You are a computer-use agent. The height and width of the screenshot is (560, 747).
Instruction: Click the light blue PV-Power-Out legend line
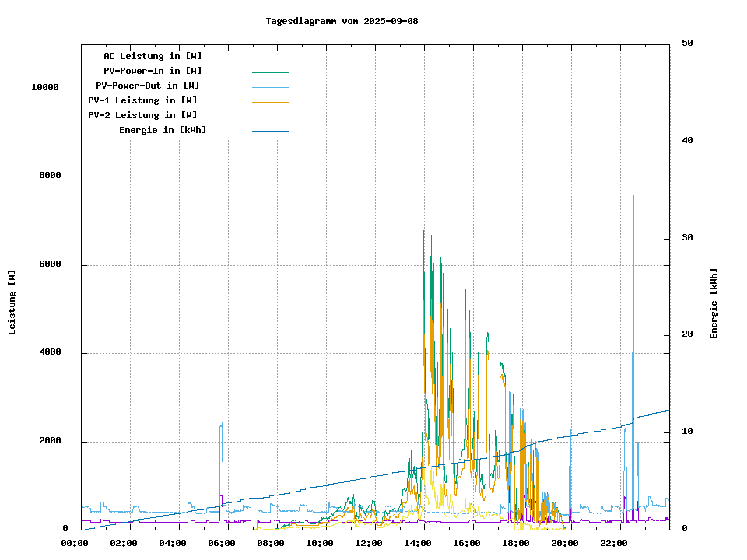(270, 87)
